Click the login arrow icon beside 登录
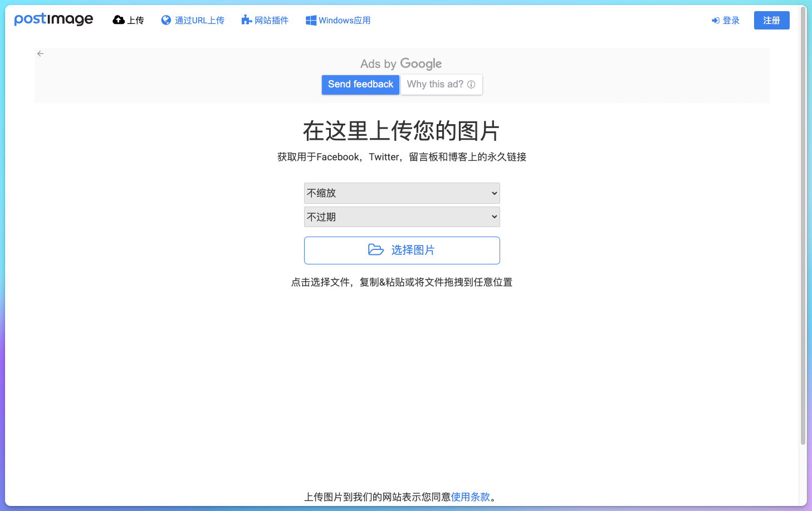Viewport: 812px width, 511px height. (x=715, y=20)
